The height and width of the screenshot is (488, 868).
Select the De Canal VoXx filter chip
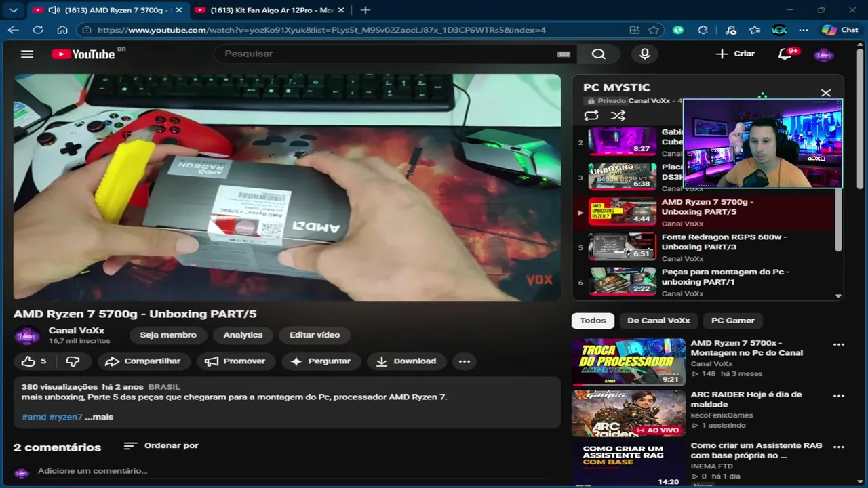pos(658,321)
